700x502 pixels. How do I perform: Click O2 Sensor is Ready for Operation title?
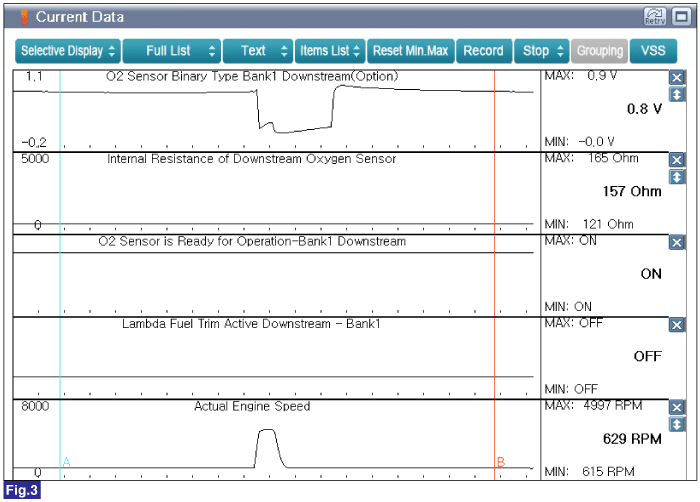(252, 242)
